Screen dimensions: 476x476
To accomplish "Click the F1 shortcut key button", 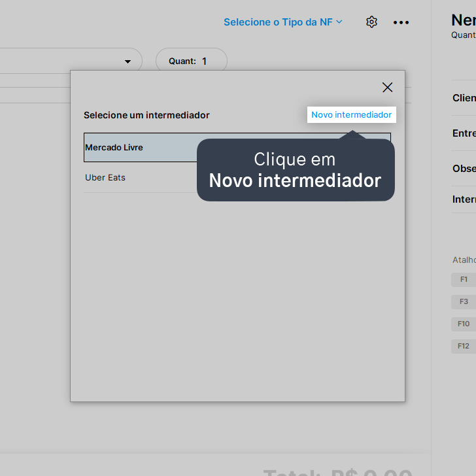I will point(464,280).
